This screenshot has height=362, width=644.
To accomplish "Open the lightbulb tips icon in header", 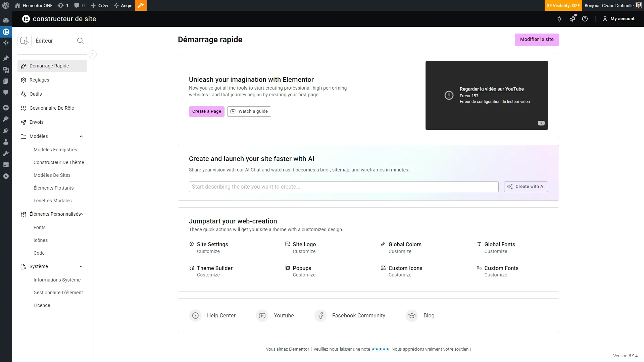I will pyautogui.click(x=559, y=19).
